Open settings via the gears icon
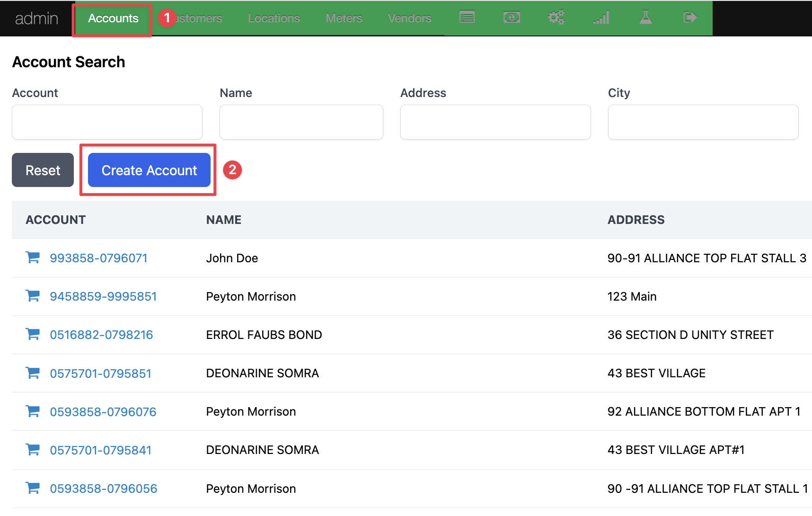 (x=556, y=18)
